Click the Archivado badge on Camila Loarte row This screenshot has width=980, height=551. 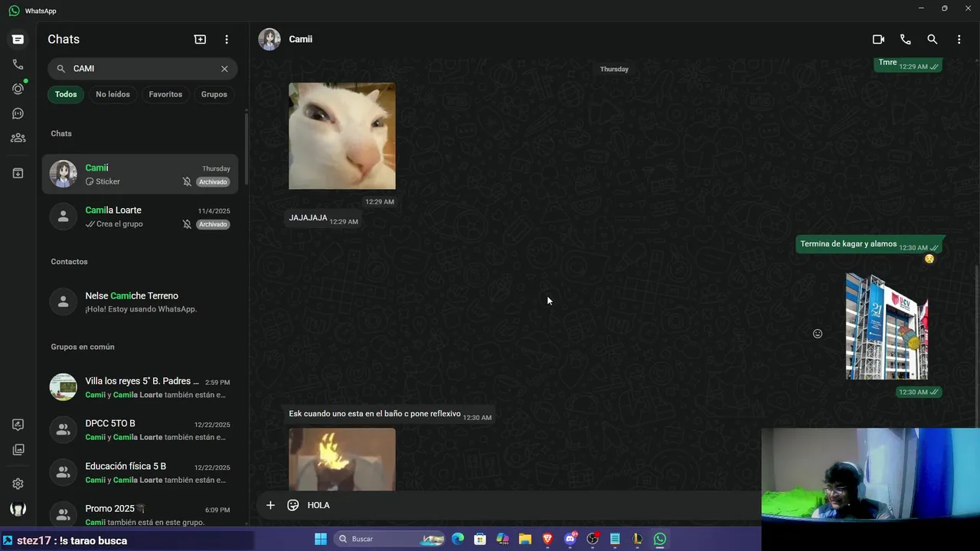(213, 224)
